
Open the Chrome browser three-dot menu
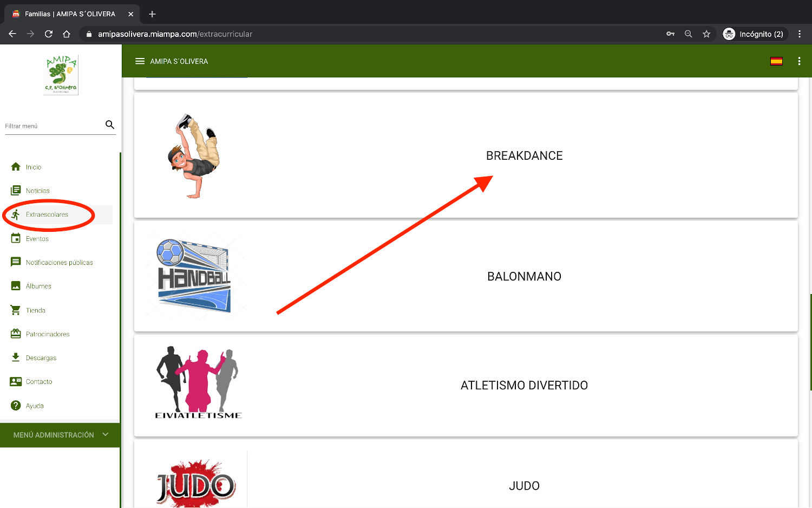click(x=800, y=34)
